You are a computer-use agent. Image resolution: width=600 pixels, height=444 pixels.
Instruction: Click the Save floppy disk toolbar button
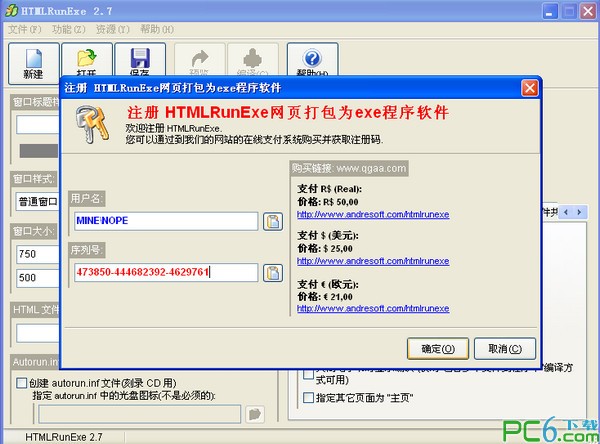[140, 60]
